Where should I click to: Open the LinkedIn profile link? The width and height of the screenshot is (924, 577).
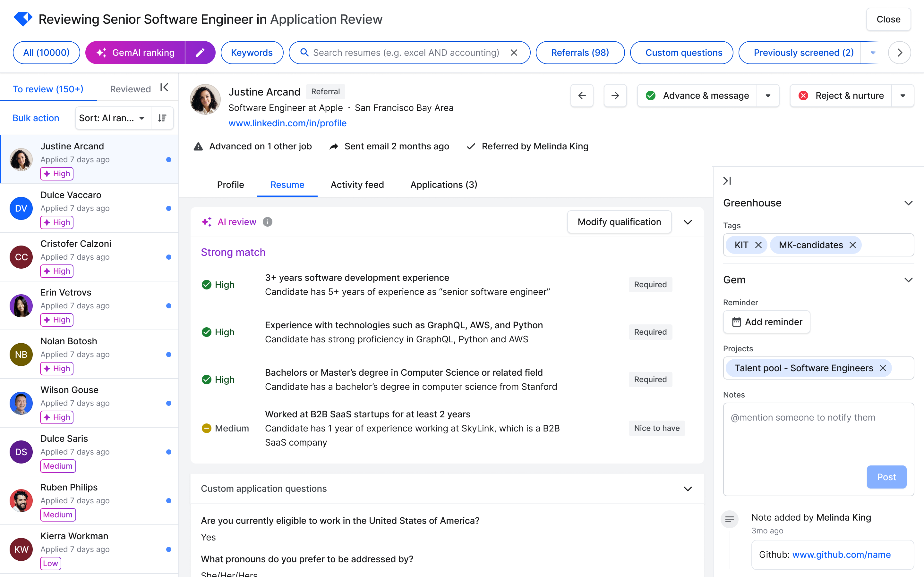(x=287, y=123)
